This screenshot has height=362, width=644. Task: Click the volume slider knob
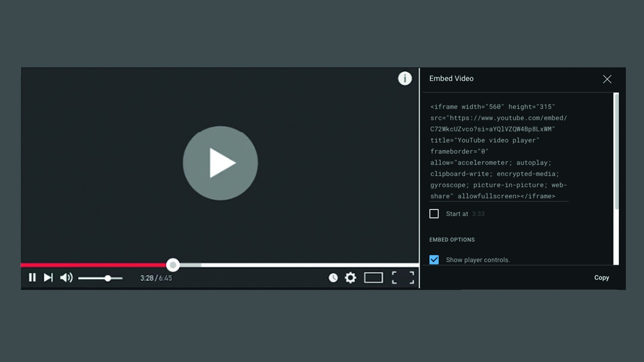point(108,278)
